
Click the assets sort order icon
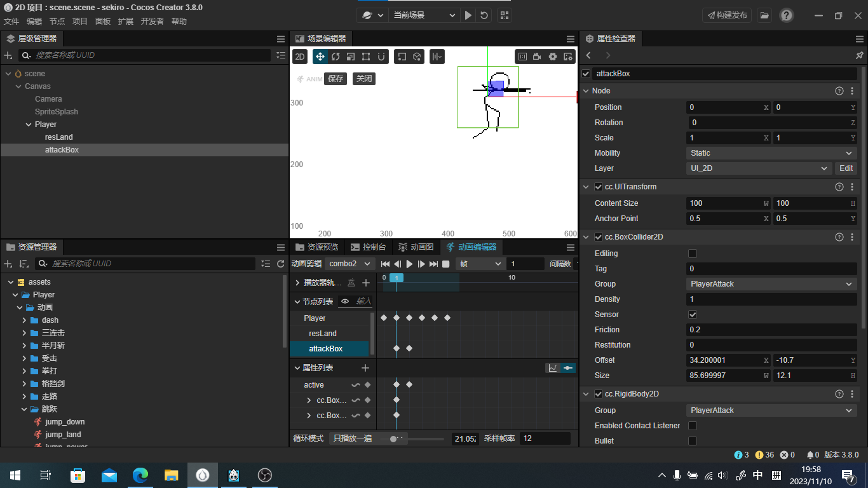(x=24, y=264)
